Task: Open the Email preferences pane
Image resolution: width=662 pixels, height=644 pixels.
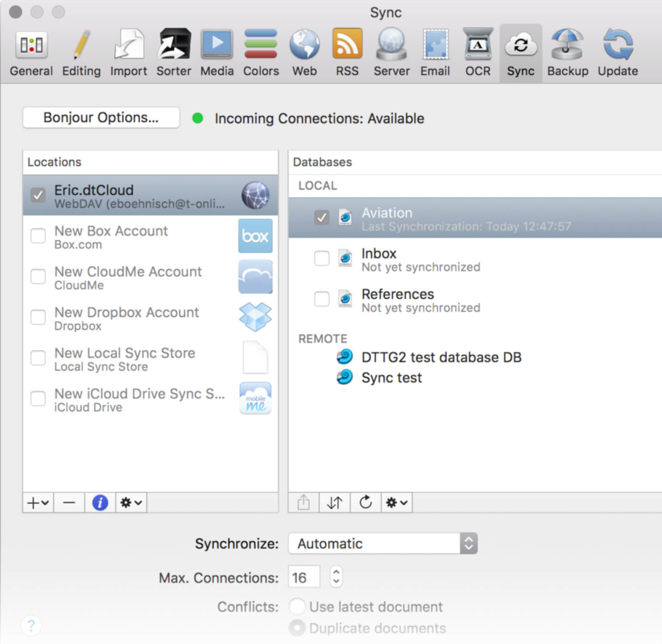Action: (x=435, y=53)
